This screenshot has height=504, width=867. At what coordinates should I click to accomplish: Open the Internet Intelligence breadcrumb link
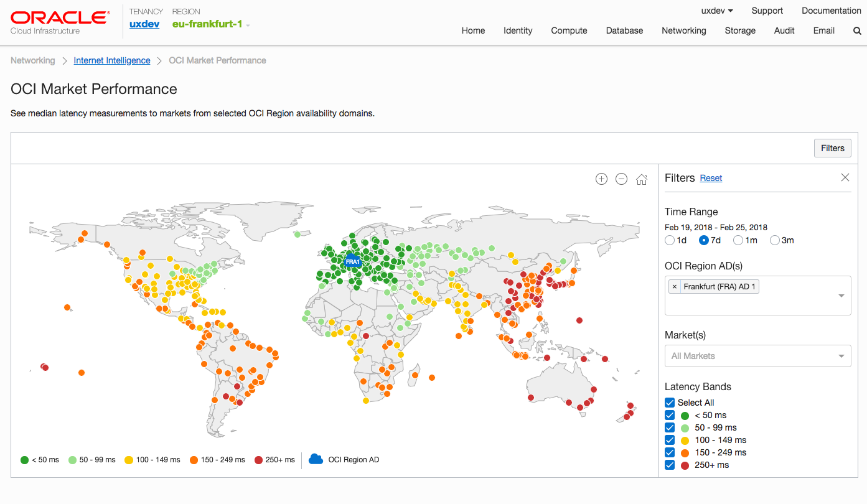pyautogui.click(x=112, y=60)
